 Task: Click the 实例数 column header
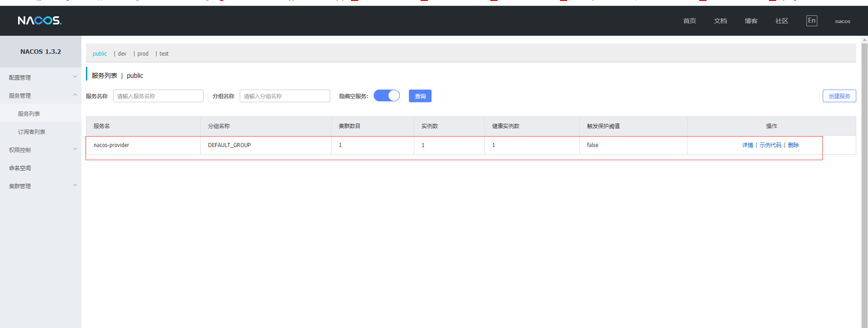450,126
